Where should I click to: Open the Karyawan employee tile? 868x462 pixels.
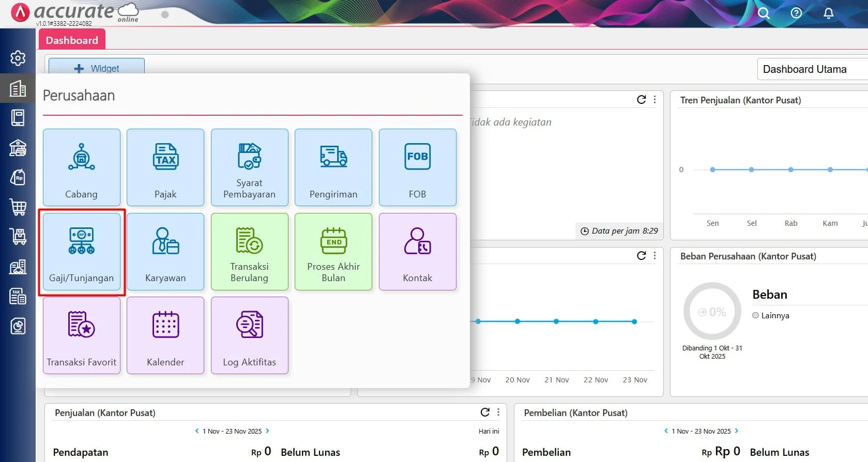tap(165, 252)
